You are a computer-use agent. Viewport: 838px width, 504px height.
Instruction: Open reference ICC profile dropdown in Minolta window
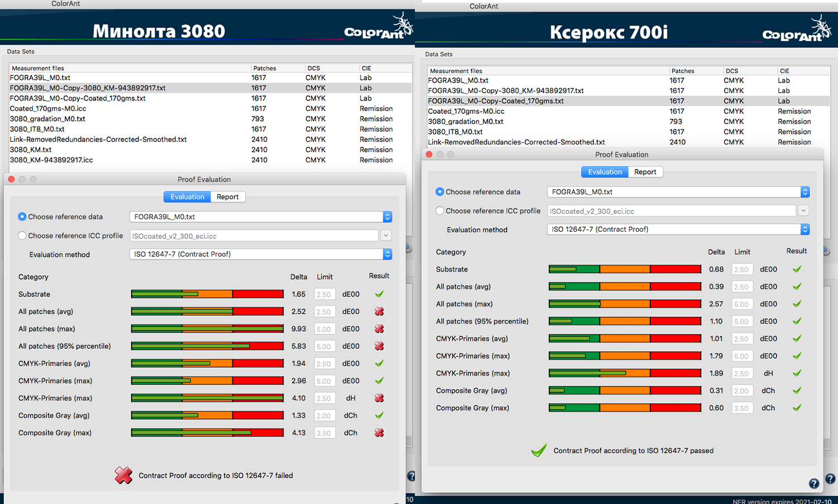pos(385,236)
